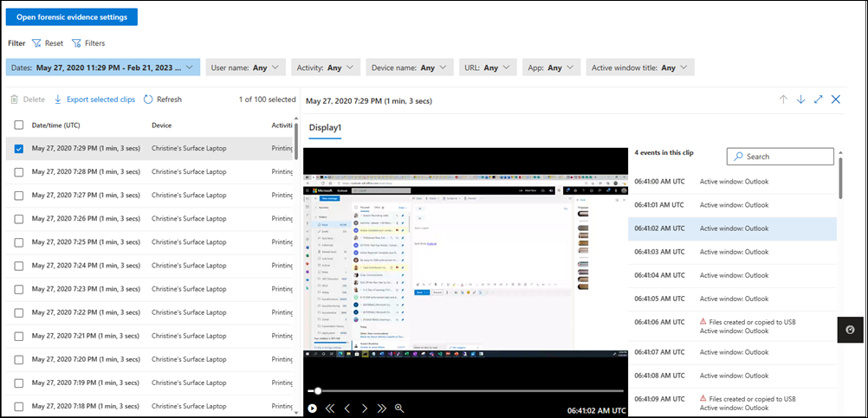Close the clip detail pane
This screenshot has width=868, height=418.
click(836, 100)
